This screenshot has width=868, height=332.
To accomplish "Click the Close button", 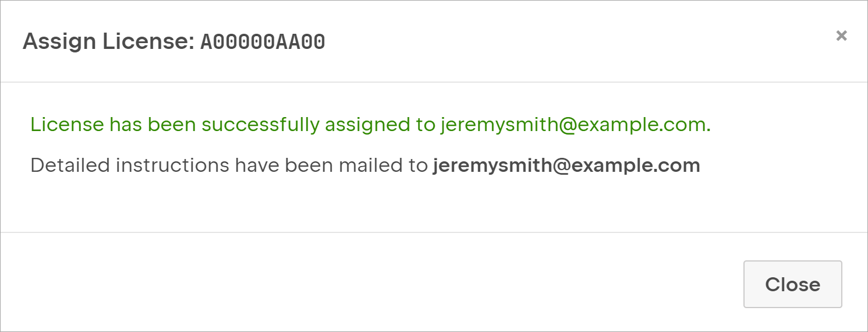I will click(792, 284).
